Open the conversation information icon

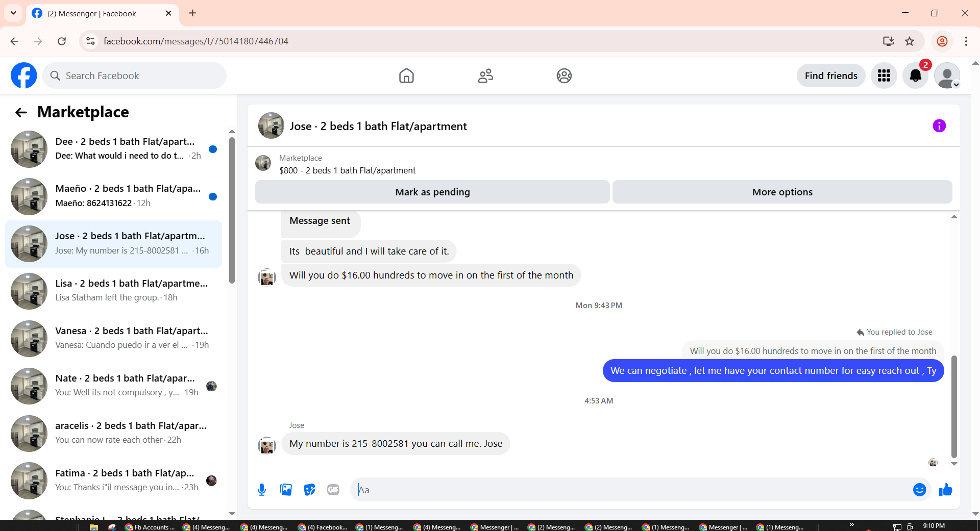click(939, 126)
